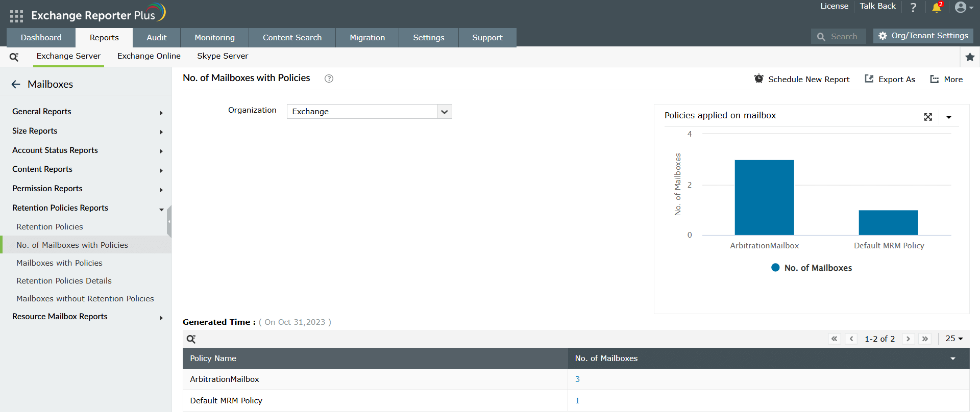Click the Default MRM Policy bar in chart
The height and width of the screenshot is (412, 980).
click(888, 223)
